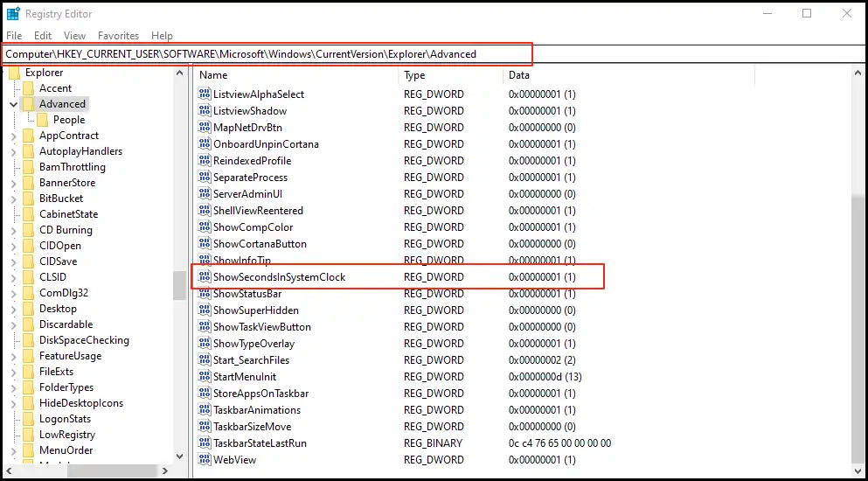Viewport: 868px width, 481px height.
Task: Click the ReindexedProfile value icon
Action: [205, 161]
